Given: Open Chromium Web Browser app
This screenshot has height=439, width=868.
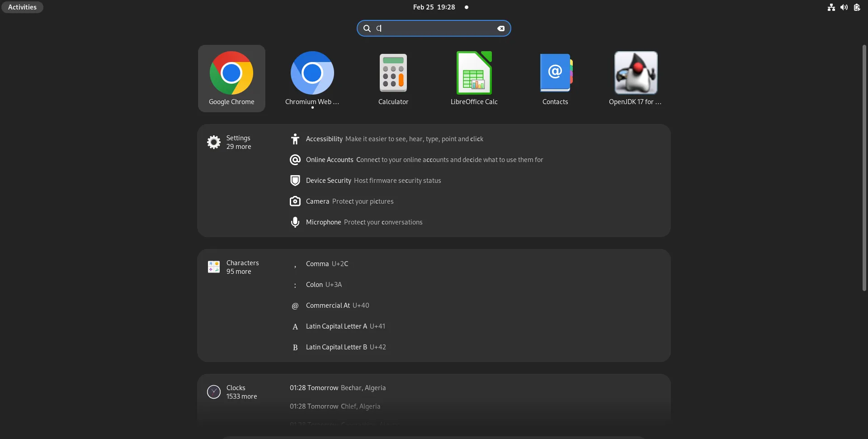Looking at the screenshot, I should [312, 78].
